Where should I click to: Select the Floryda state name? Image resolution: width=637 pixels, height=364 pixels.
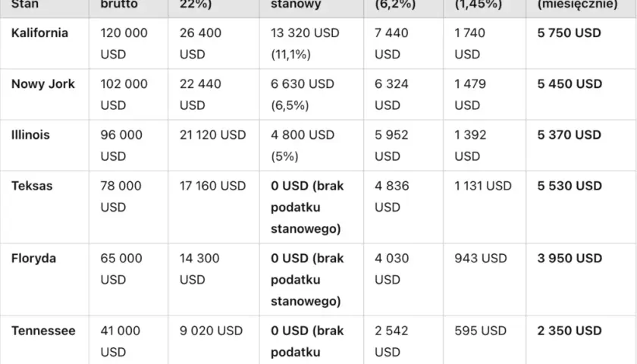(33, 259)
